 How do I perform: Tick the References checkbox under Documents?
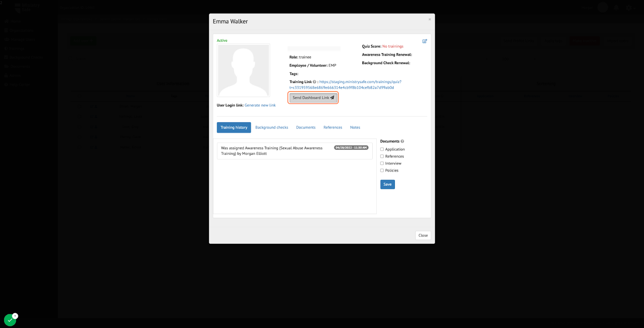coord(382,156)
